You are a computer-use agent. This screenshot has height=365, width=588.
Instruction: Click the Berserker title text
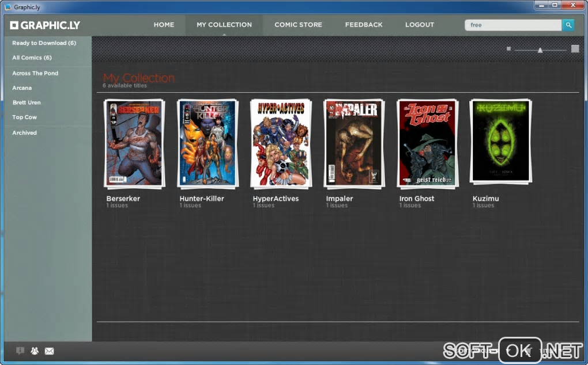[123, 199]
